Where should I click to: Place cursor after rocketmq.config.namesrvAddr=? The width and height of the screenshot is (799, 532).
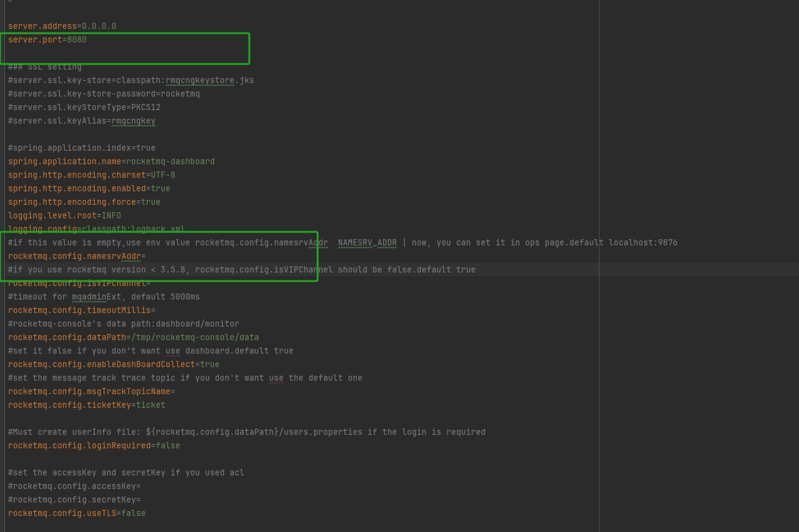point(147,256)
